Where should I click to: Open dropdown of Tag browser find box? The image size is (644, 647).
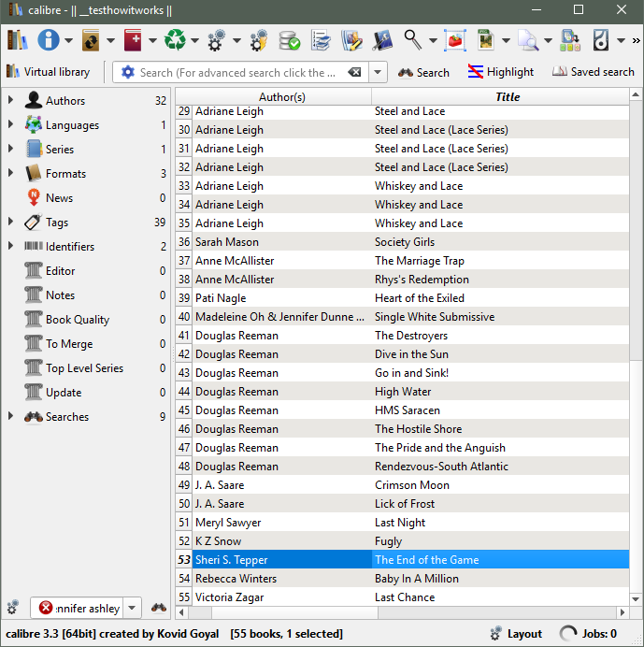click(x=132, y=608)
